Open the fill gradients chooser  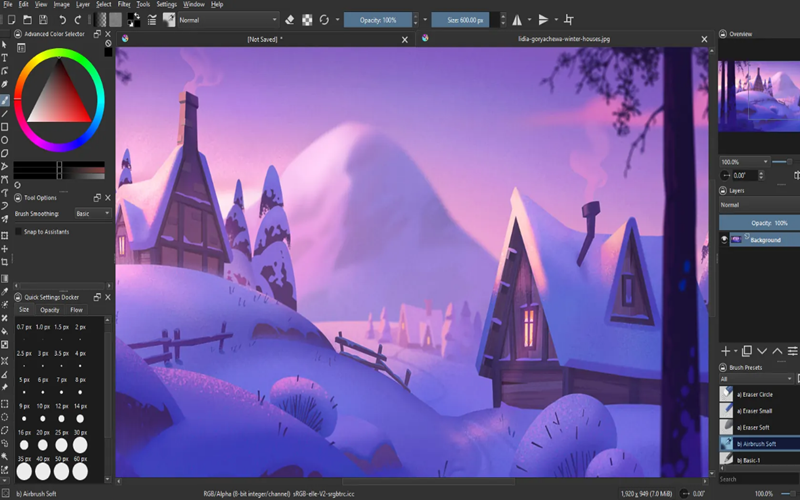point(101,20)
